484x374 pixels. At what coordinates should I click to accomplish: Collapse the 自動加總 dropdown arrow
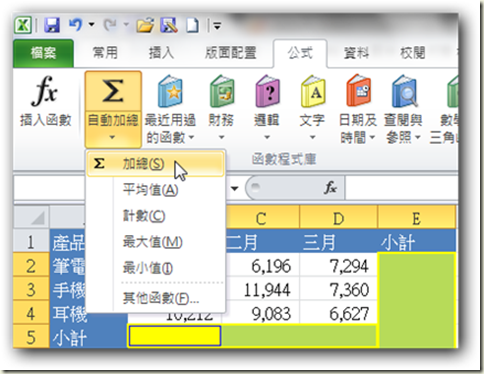click(x=113, y=137)
